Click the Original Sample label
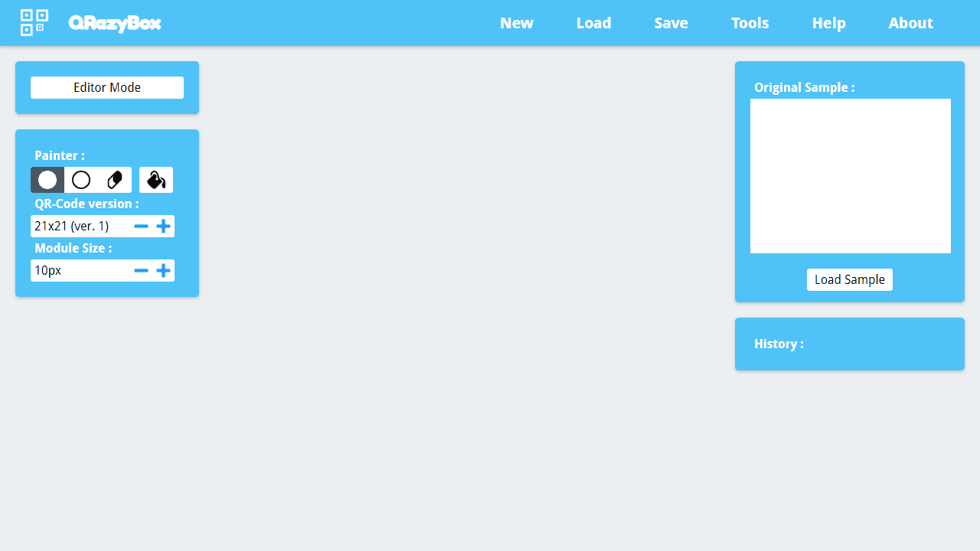 (805, 87)
